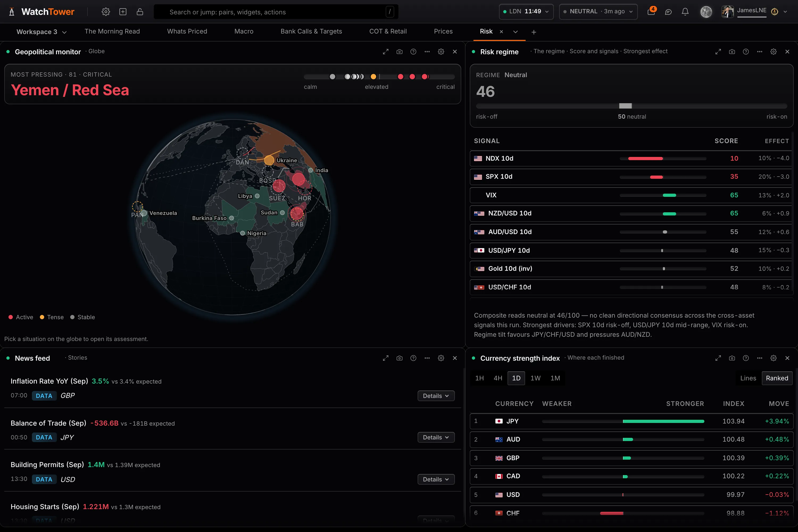The height and width of the screenshot is (532, 798).
Task: Expand the News feed widget fullscreen
Action: point(385,358)
